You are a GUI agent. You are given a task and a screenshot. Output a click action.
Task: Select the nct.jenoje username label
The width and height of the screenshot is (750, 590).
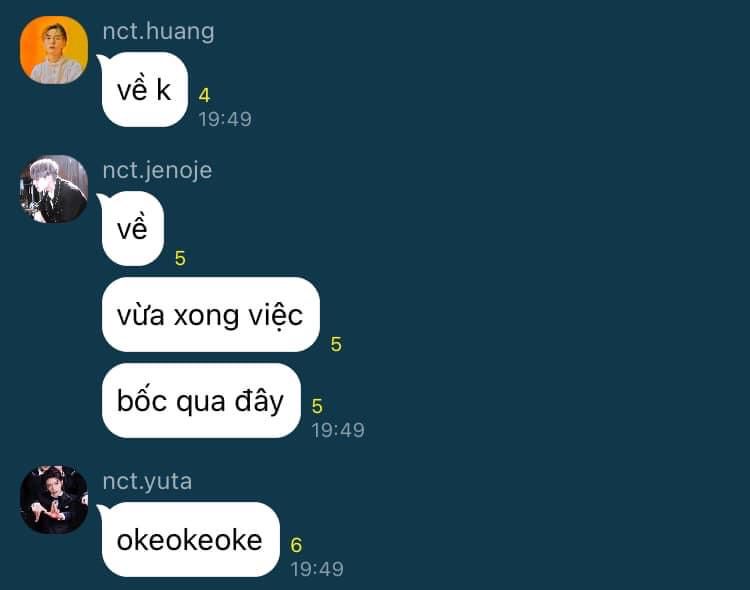click(x=157, y=171)
